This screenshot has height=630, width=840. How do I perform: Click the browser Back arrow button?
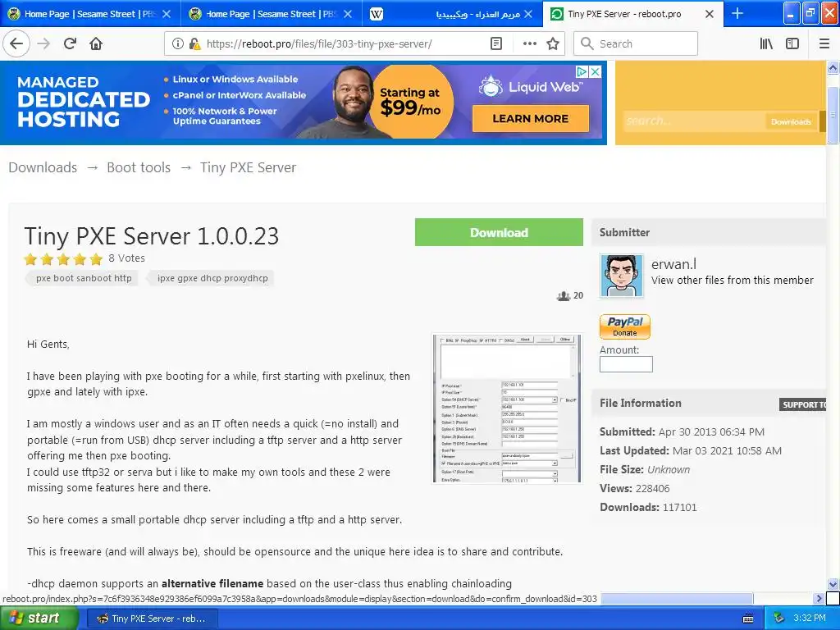click(16, 43)
